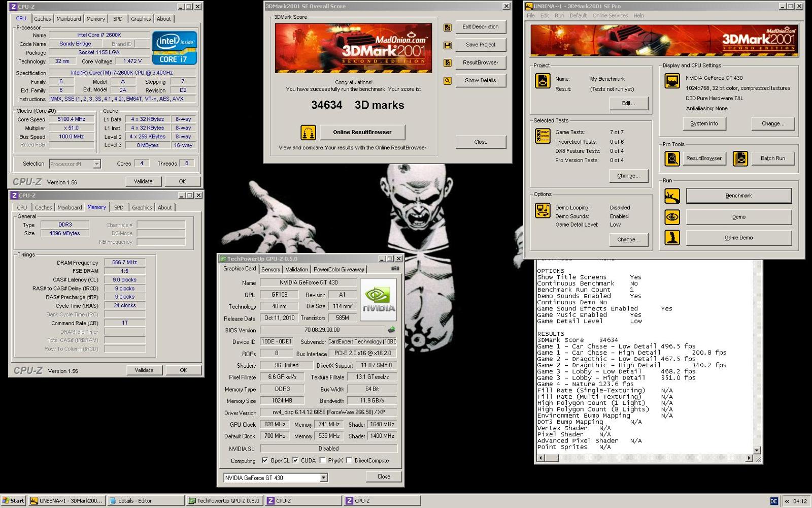The height and width of the screenshot is (508, 812).
Task: Click the Display and CPU Settings monitor icon
Action: point(672,81)
